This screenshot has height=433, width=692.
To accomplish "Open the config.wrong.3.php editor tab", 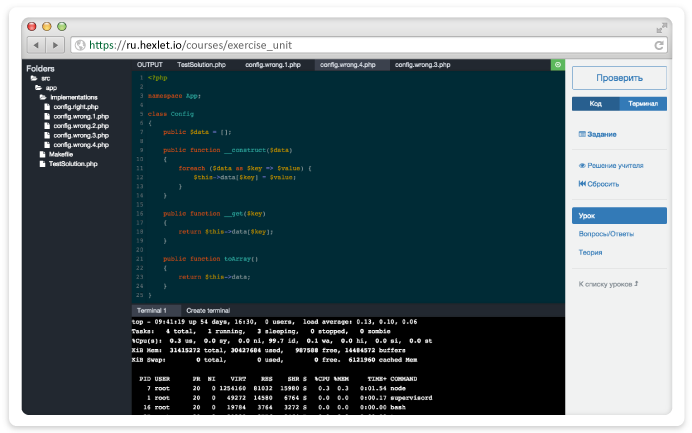I will coord(422,64).
